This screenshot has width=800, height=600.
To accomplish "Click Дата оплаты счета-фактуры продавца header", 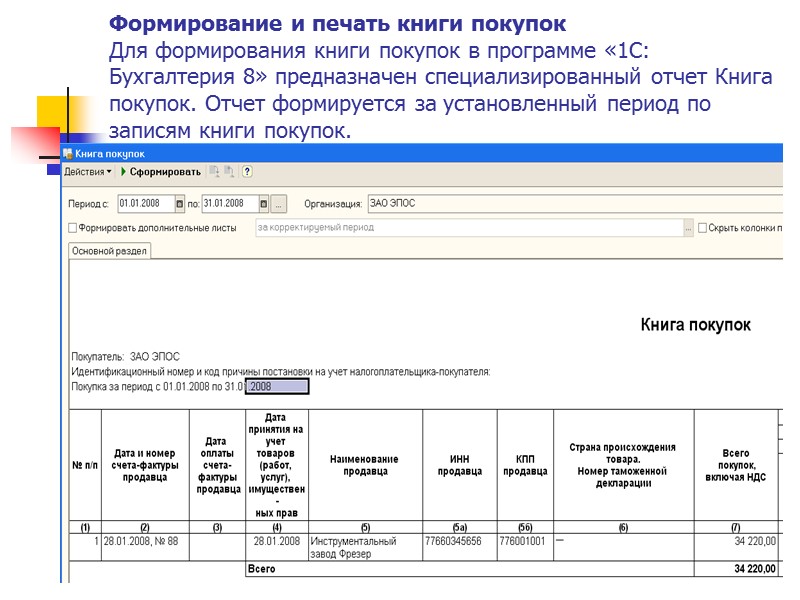I will (x=217, y=465).
